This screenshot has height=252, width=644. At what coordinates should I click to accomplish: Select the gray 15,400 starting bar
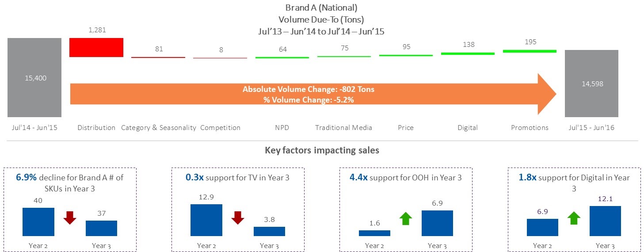[34, 77]
